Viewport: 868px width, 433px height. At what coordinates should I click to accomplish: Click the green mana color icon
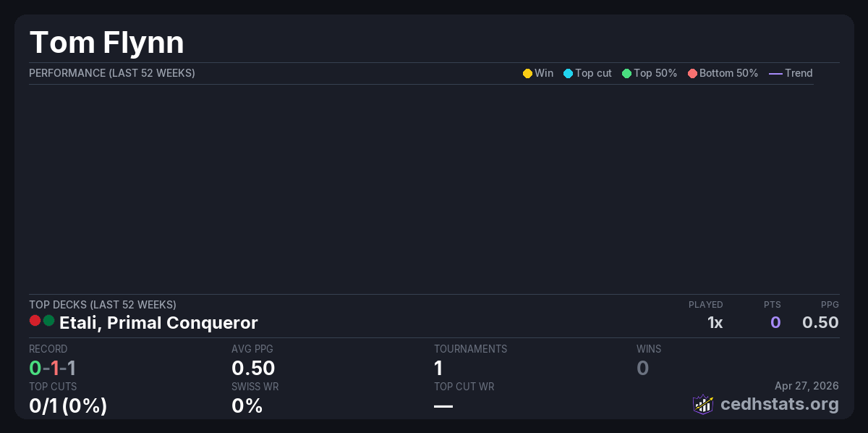click(x=48, y=321)
